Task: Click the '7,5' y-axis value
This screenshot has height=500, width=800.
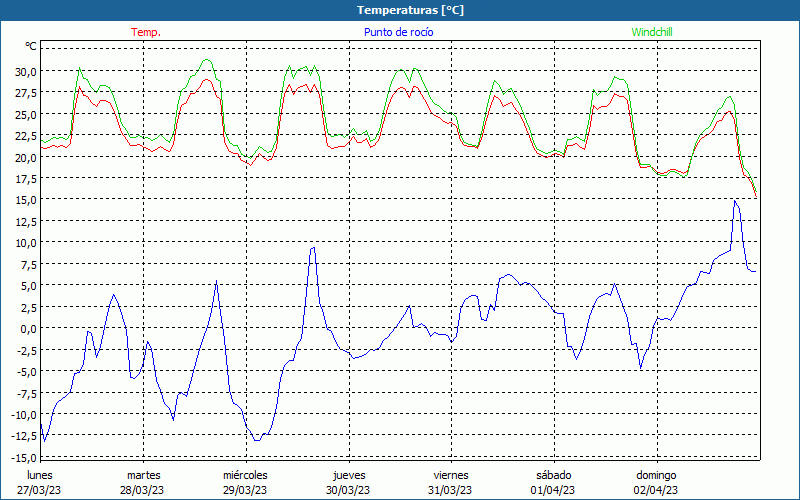Action: pyautogui.click(x=28, y=264)
